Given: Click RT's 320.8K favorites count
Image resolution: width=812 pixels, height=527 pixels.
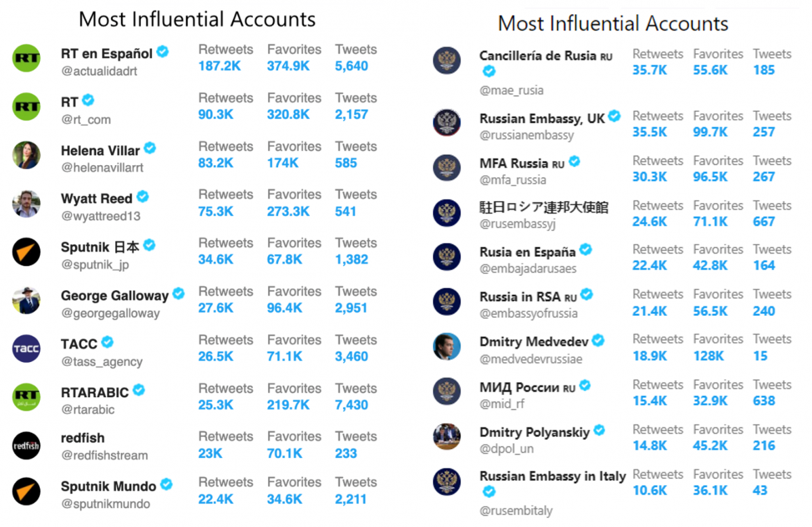Looking at the screenshot, I should (x=288, y=114).
